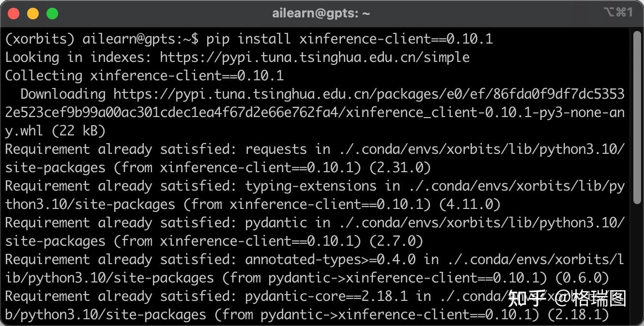The image size is (644, 326).
Task: Click the ⌥⌘1 window shortcut indicator
Action: pos(618,13)
